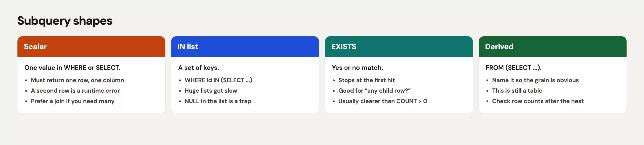Select "Usually clearer than COUNT > 0"
Viewport: 644px width, 145px height.
[x=383, y=101]
